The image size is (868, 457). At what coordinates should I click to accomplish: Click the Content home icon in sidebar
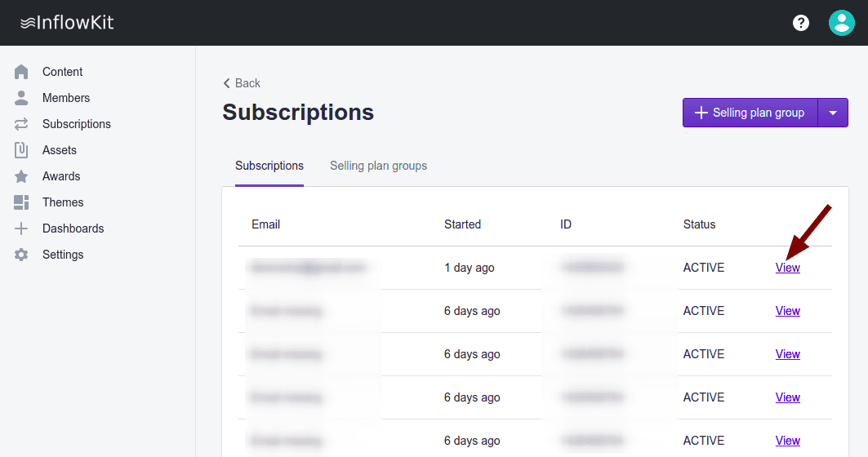[x=21, y=72]
